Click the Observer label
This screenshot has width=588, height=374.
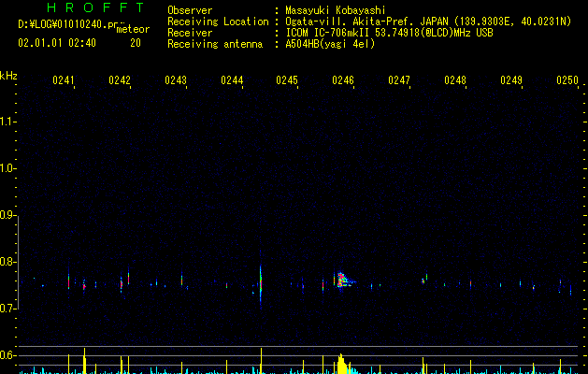[x=190, y=10]
